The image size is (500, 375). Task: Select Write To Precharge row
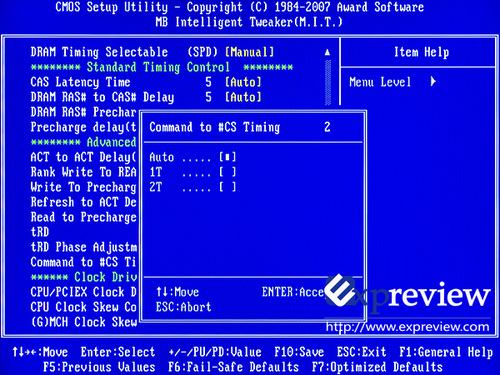pyautogui.click(x=83, y=187)
